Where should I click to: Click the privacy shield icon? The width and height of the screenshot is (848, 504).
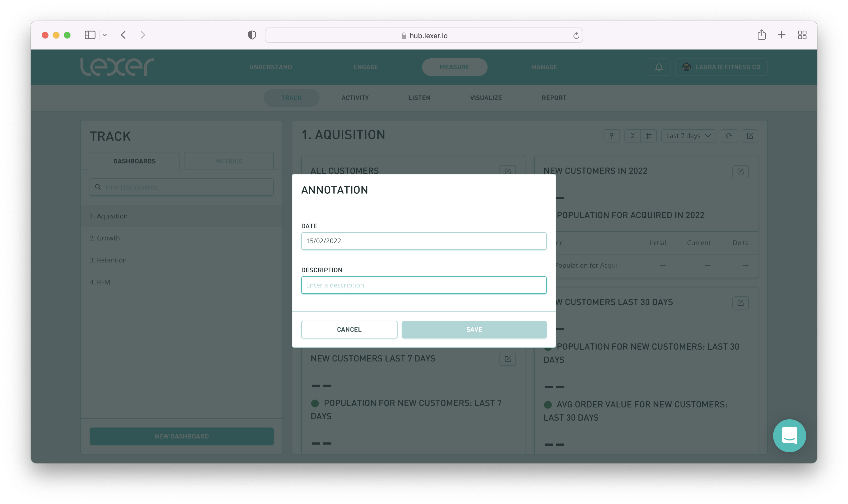[252, 35]
